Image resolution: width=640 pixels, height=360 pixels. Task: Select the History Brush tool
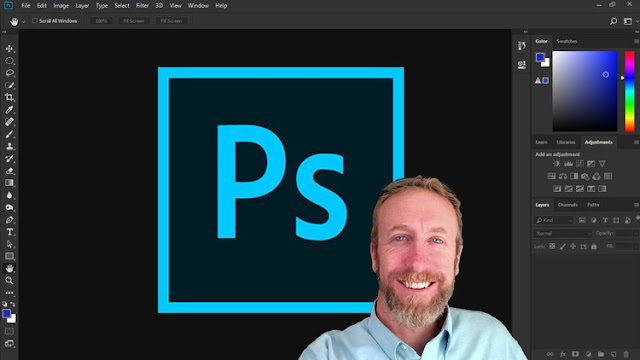click(9, 158)
